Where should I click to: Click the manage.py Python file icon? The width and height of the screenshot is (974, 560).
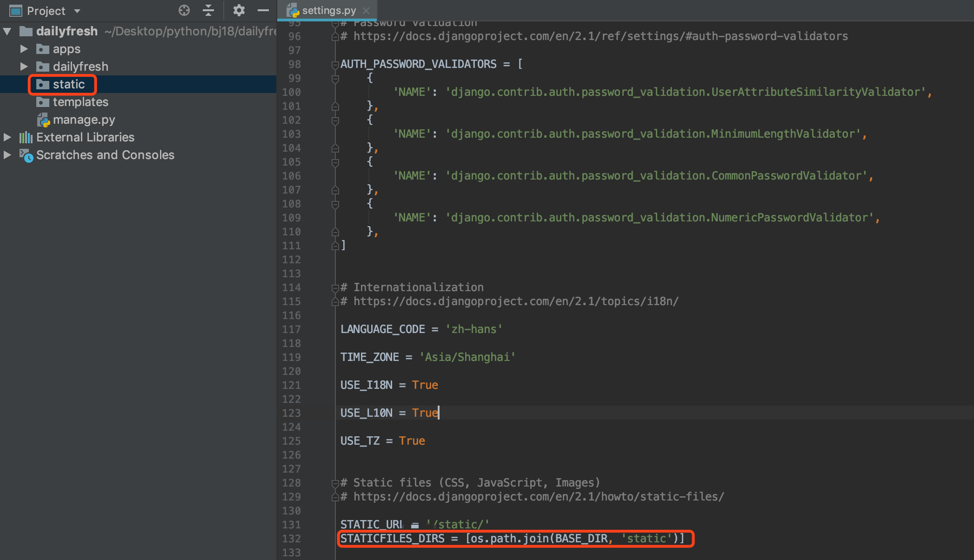pos(43,120)
